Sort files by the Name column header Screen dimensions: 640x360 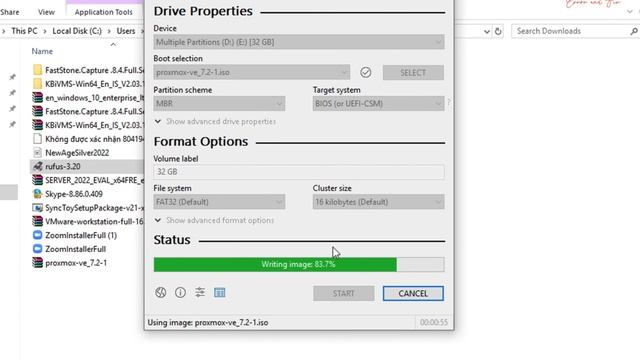42,51
